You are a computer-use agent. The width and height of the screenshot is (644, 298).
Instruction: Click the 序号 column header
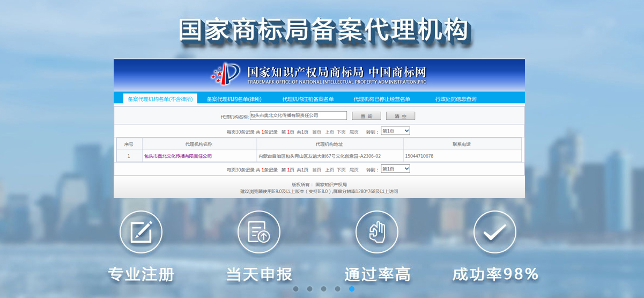pyautogui.click(x=129, y=144)
